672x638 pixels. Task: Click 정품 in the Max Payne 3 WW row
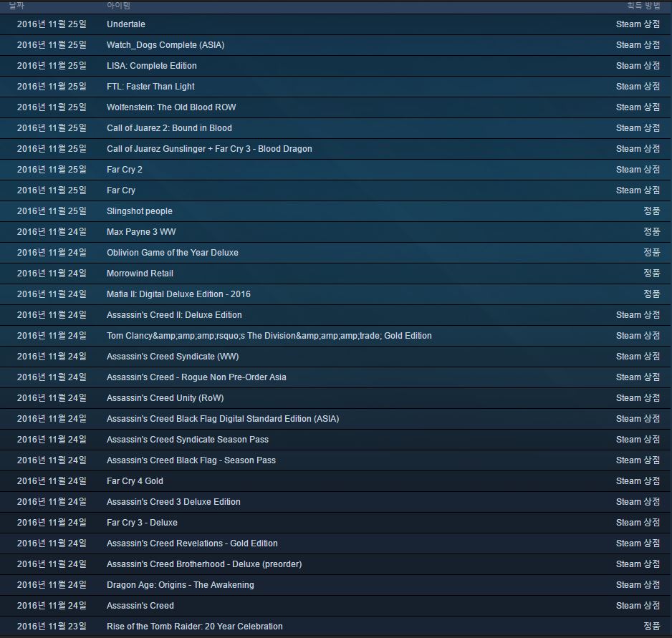coord(652,232)
